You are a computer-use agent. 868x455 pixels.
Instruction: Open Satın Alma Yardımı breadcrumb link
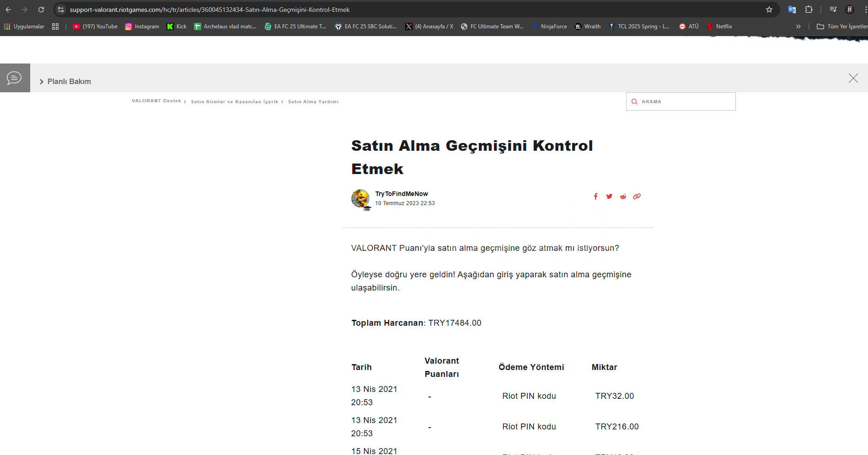[313, 102]
